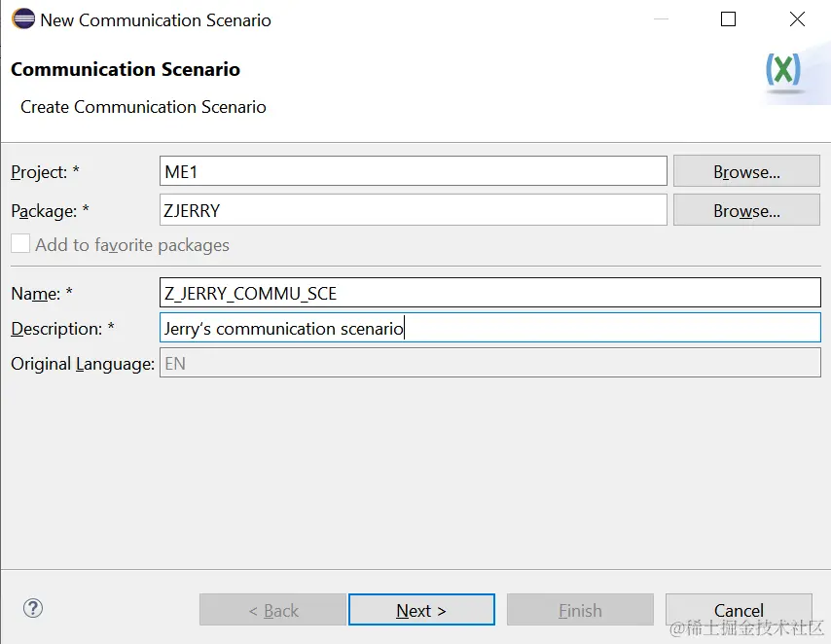The image size is (831, 644).
Task: Focus the Project field containing ME1
Action: pos(414,172)
